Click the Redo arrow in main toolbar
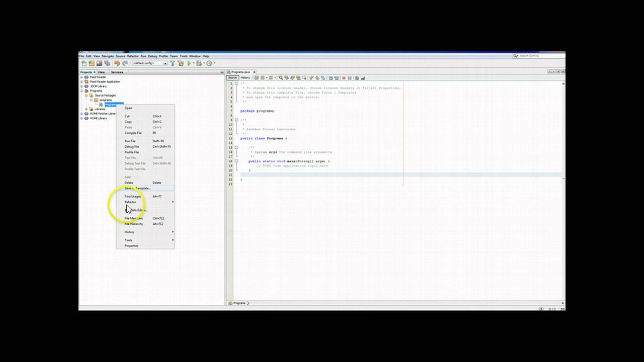 coord(125,63)
